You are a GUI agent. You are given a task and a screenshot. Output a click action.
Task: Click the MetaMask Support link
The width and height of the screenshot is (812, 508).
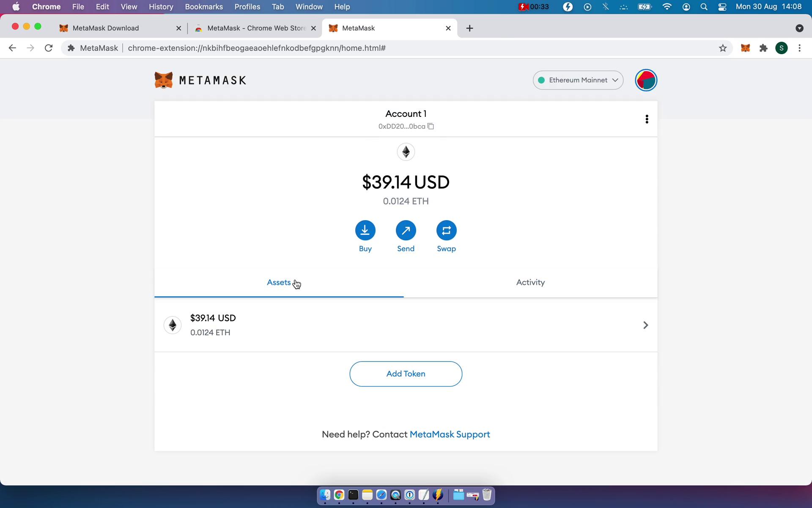pos(450,434)
